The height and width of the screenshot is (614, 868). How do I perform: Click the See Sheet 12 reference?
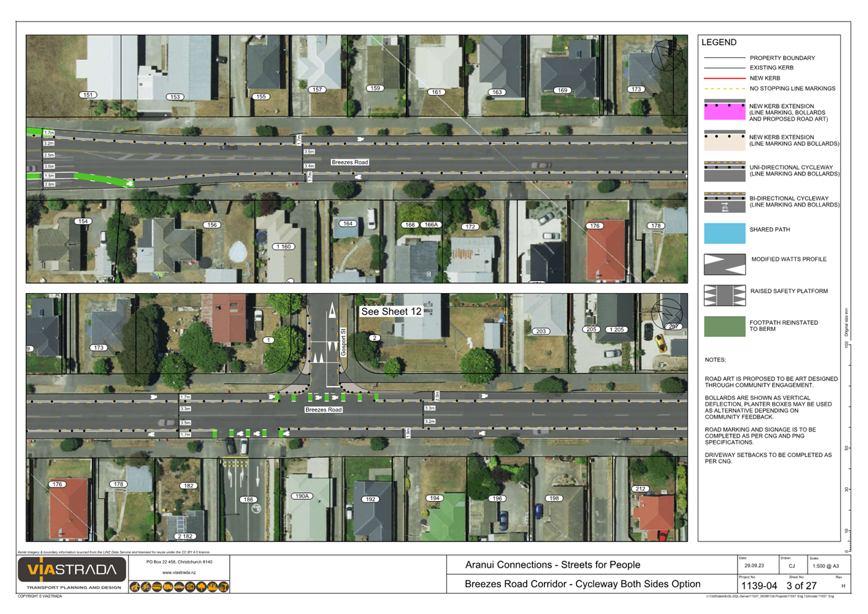point(392,312)
